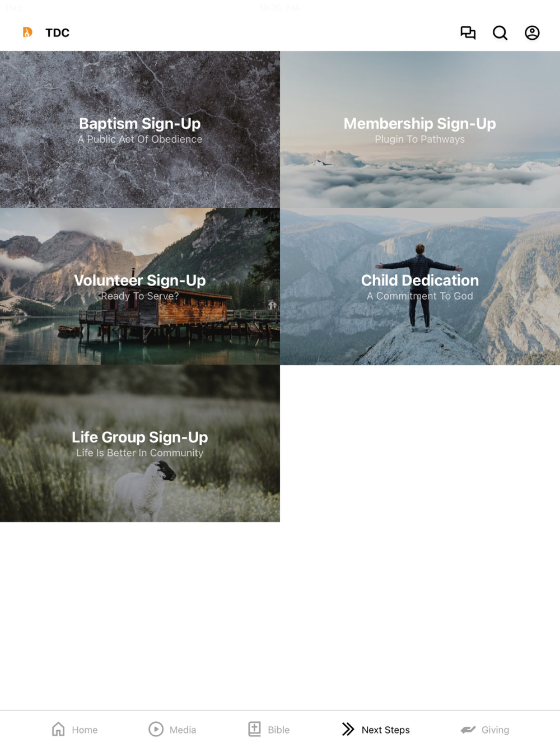This screenshot has width=560, height=747.
Task: Tap the Giving hand icon
Action: tap(468, 729)
